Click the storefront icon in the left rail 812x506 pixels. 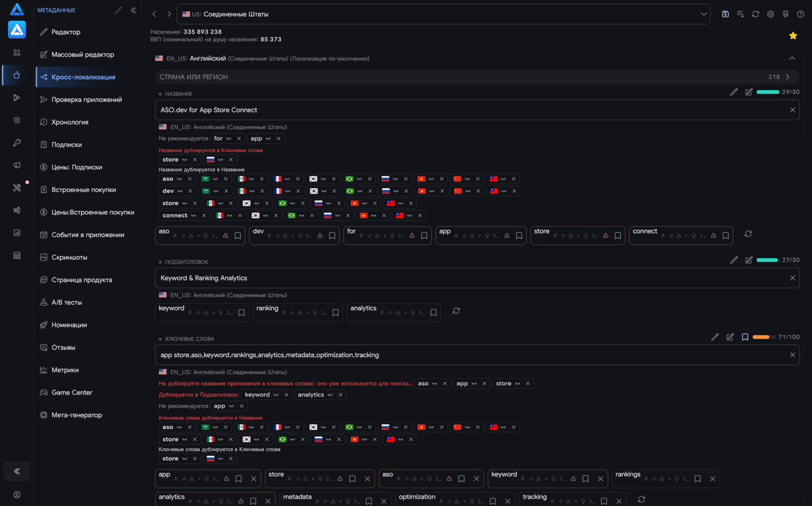coord(17,255)
